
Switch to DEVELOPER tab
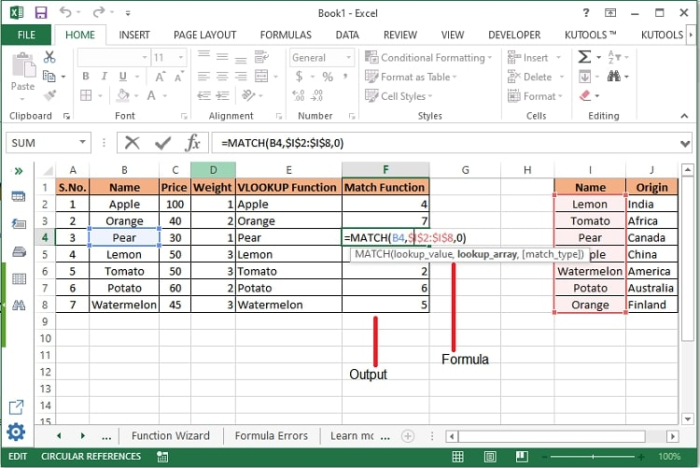[514, 35]
